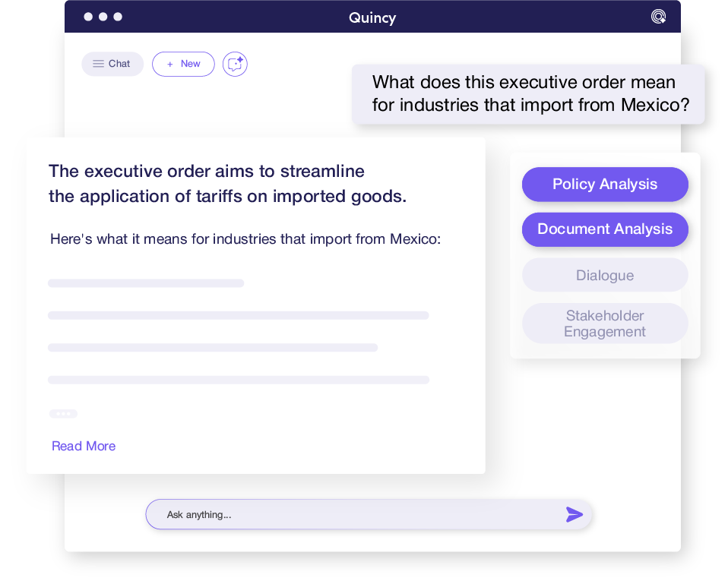Select the user question about Mexico imports
Image resolution: width=728 pixels, height=584 pixels.
coord(529,93)
